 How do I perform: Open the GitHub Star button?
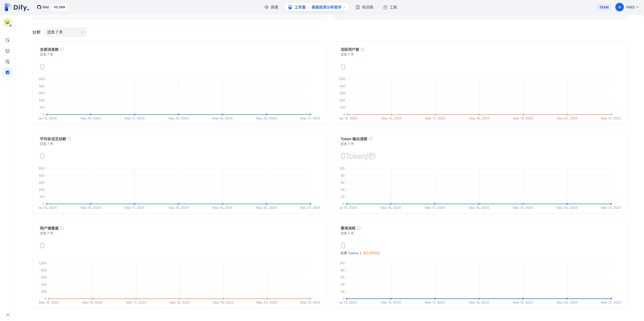(43, 7)
